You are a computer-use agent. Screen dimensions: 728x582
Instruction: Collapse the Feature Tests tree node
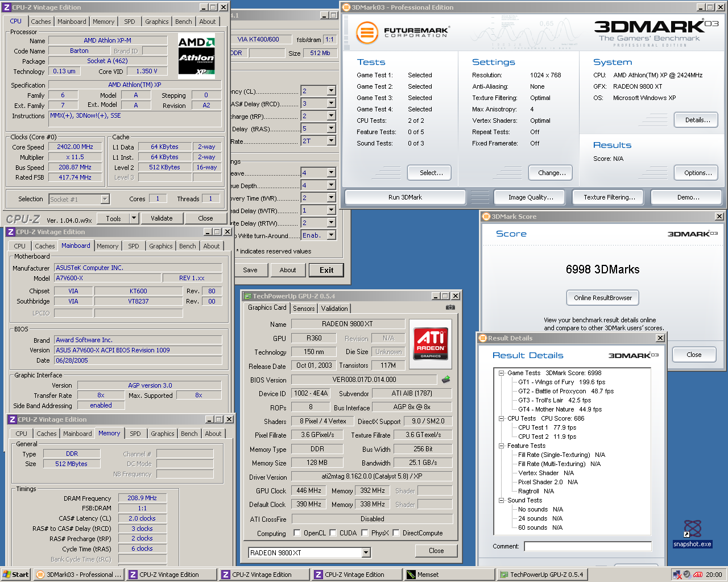(502, 446)
